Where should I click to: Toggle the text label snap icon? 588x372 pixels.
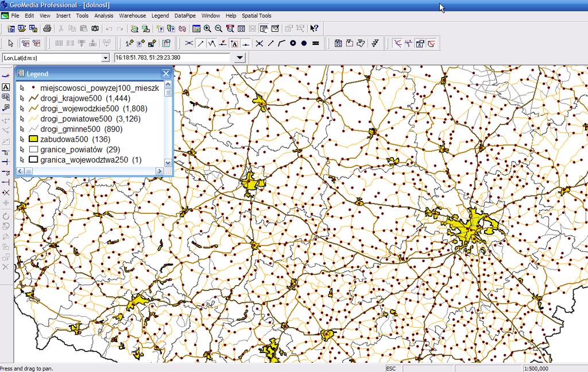[234, 44]
